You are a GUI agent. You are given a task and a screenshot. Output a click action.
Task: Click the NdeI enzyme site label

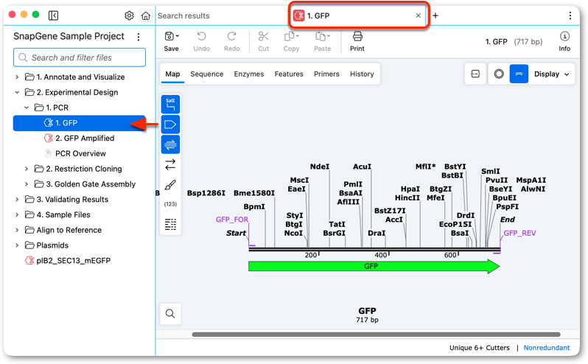pyautogui.click(x=320, y=167)
